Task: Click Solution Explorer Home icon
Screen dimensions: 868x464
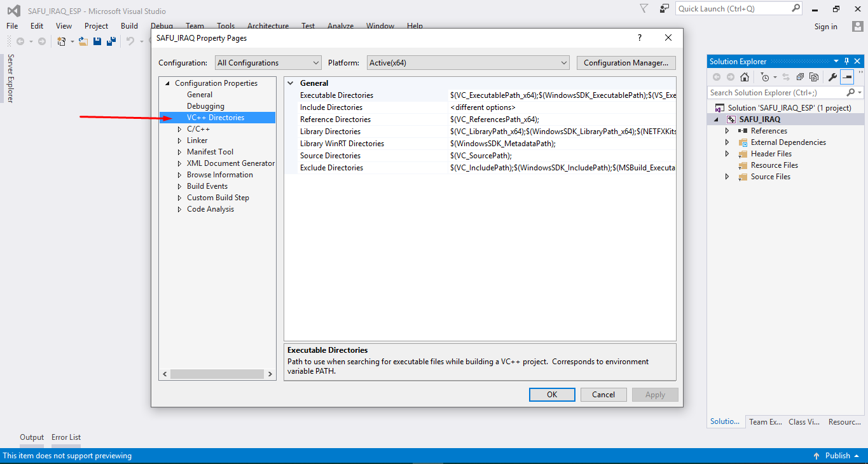Action: click(x=745, y=77)
